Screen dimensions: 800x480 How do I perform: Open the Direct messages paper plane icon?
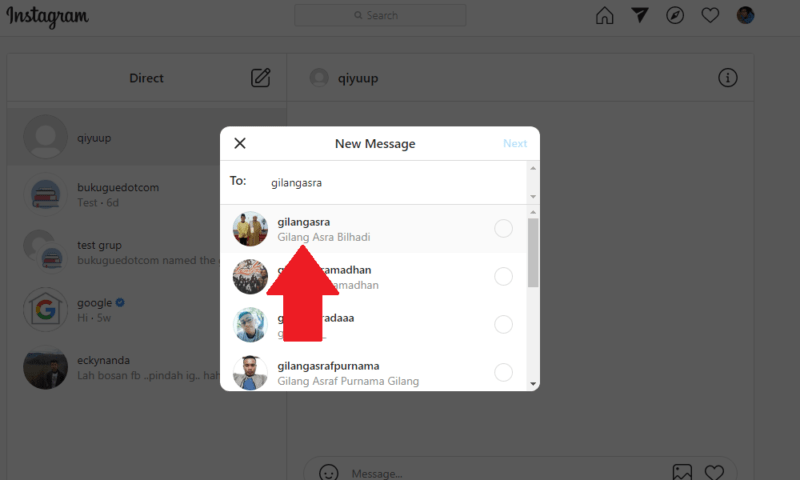(x=640, y=15)
